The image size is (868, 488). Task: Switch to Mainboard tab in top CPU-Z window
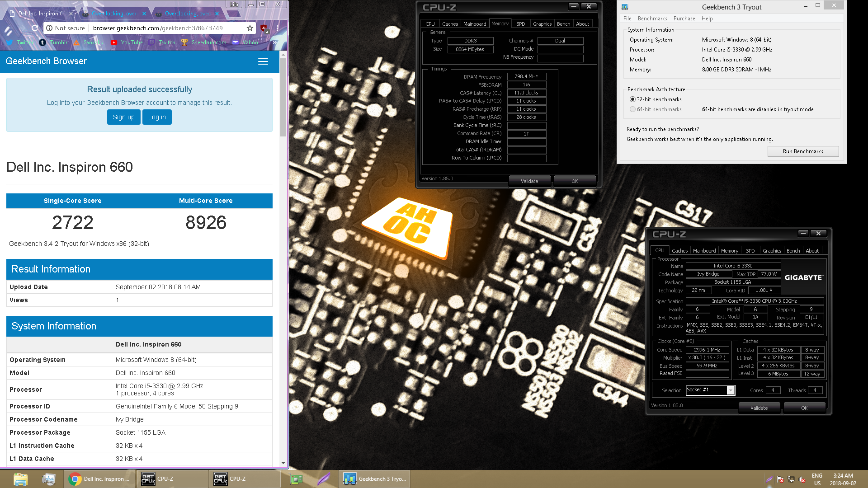coord(475,24)
